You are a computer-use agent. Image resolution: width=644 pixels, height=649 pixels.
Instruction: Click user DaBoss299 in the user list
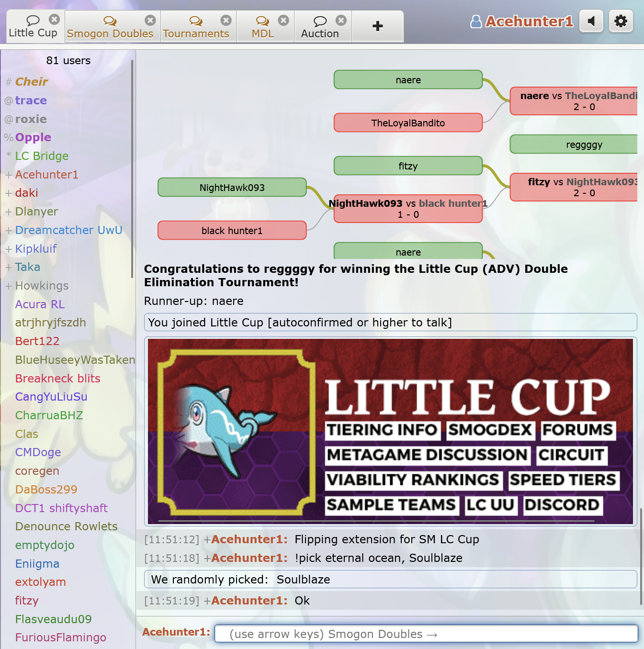click(46, 490)
